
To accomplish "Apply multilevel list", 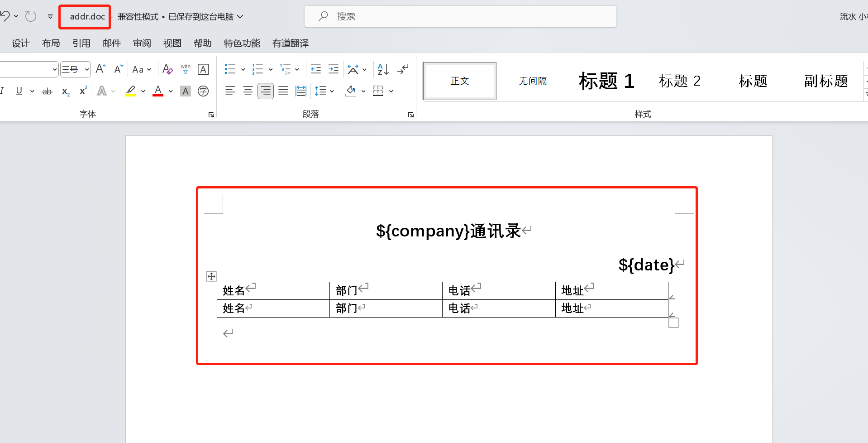I will (285, 69).
